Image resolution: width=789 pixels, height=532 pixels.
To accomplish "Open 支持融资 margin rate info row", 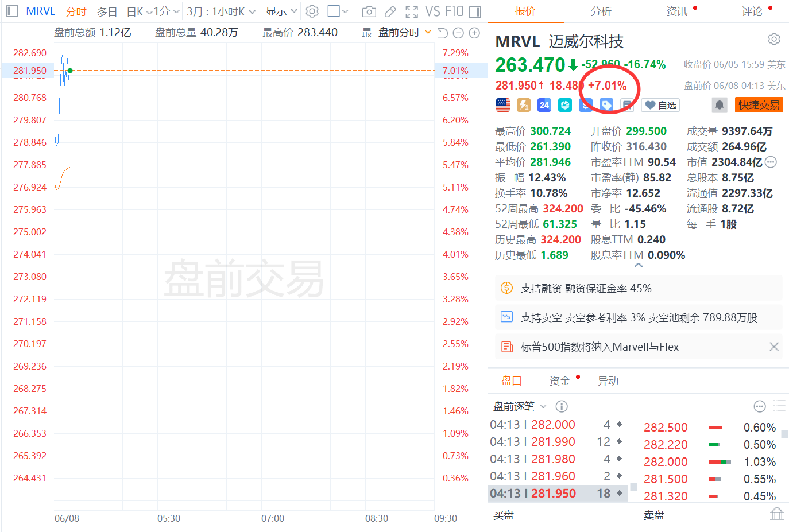I will tap(639, 288).
